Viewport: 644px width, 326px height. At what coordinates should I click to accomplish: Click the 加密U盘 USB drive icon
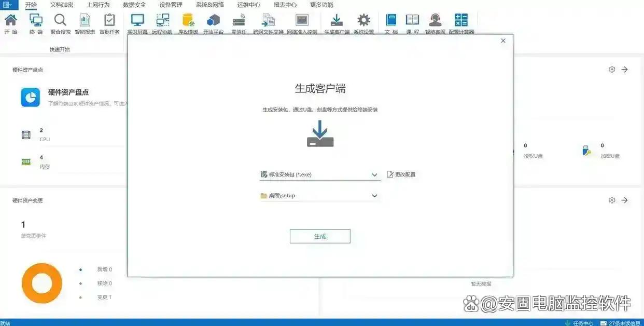pyautogui.click(x=586, y=151)
